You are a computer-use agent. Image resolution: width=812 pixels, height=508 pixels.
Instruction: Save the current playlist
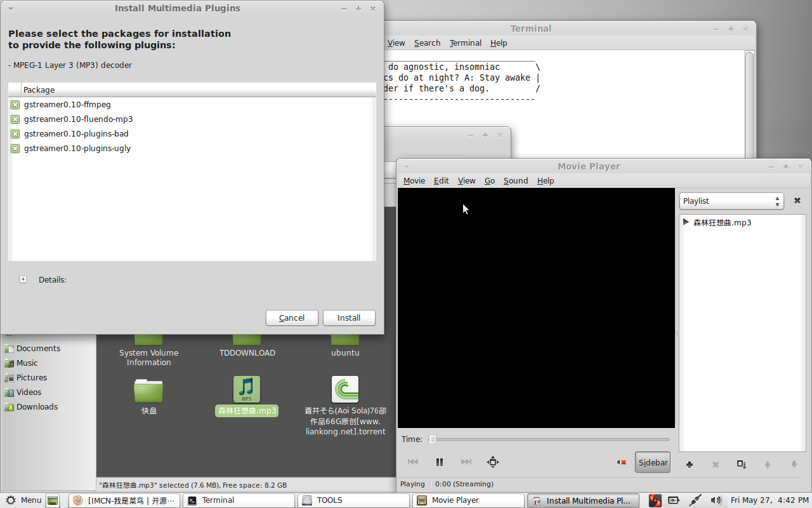click(x=741, y=465)
